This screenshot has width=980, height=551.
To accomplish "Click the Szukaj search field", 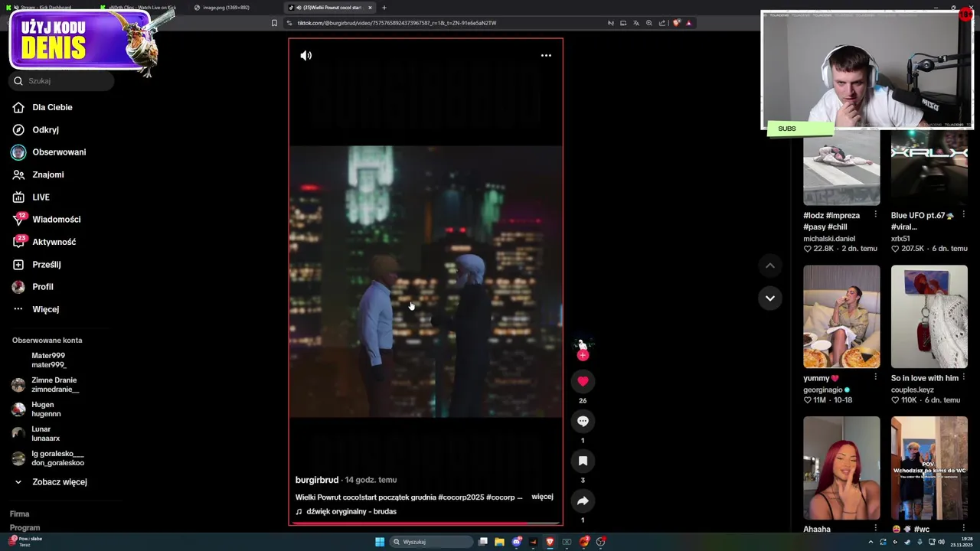I will 61,80.
